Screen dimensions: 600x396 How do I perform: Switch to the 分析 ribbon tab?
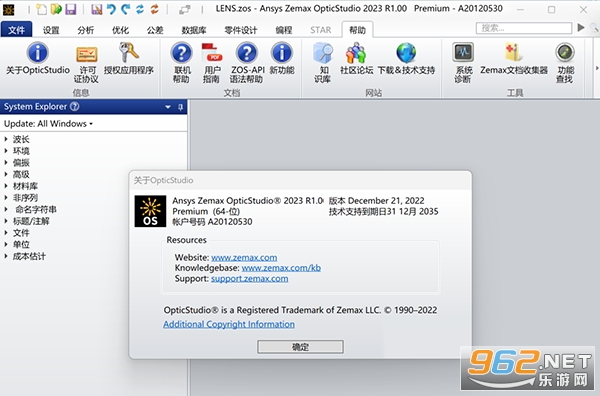coord(86,30)
